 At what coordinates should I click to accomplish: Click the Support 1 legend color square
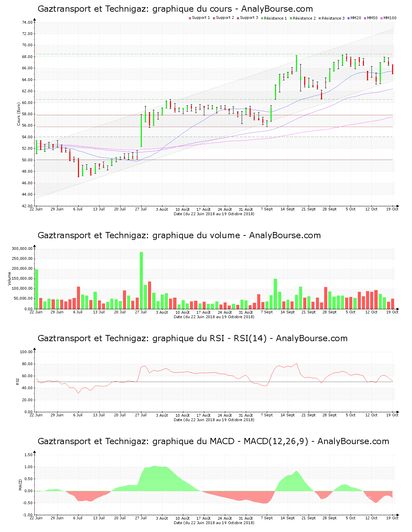coord(190,18)
